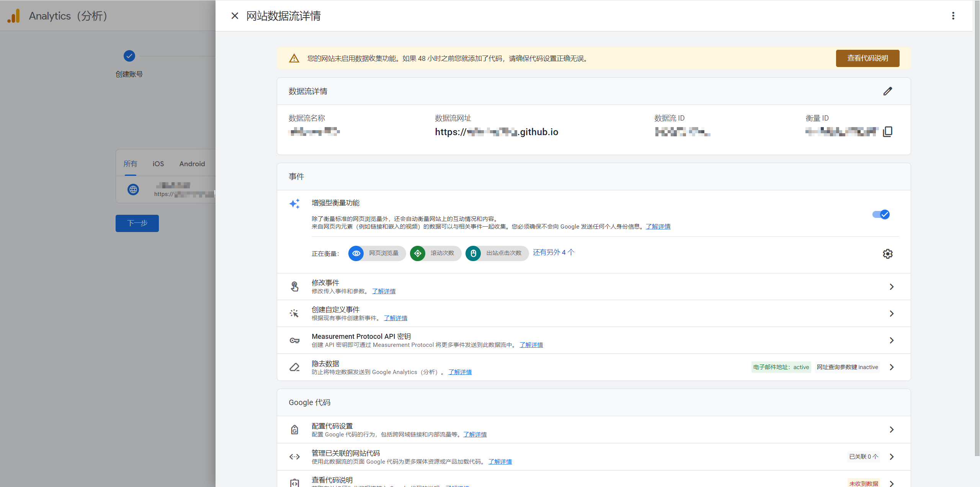Open the 还有另外 4 个 link

(554, 252)
